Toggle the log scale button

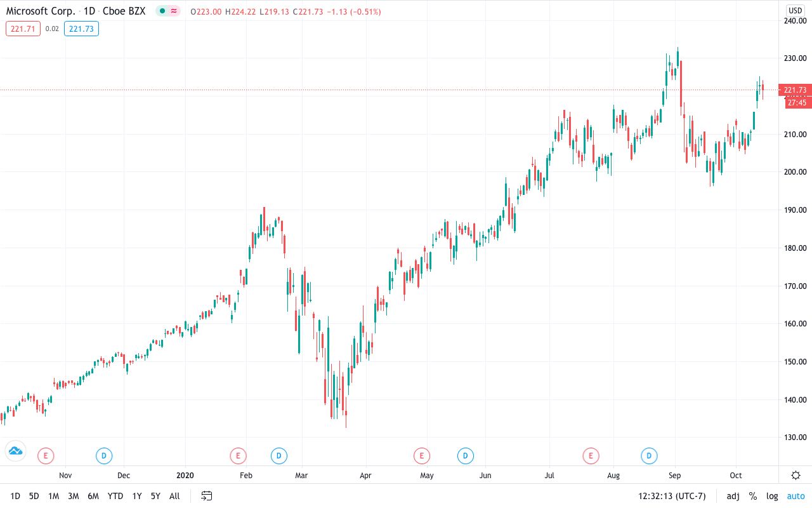pos(772,496)
